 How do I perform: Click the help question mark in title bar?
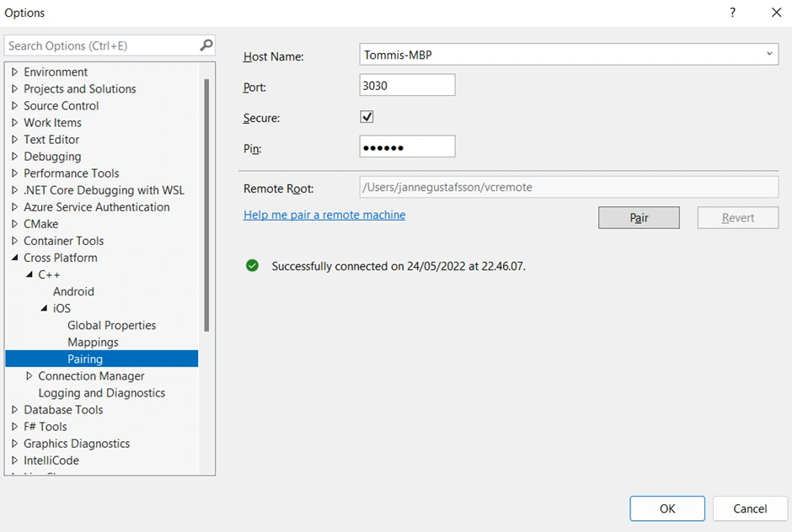coord(732,13)
